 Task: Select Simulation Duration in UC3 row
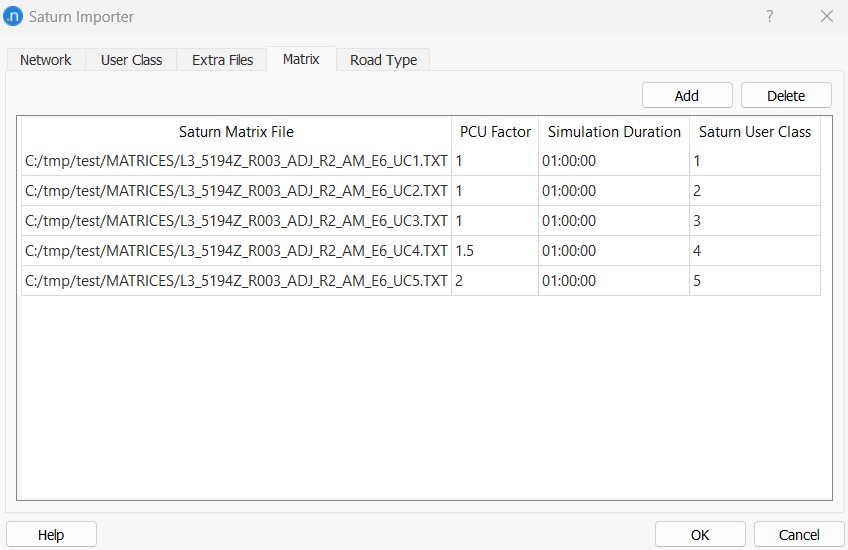tap(614, 221)
